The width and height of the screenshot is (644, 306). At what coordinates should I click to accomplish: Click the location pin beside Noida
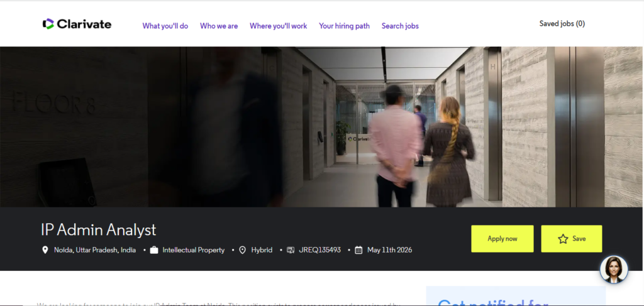pos(45,250)
